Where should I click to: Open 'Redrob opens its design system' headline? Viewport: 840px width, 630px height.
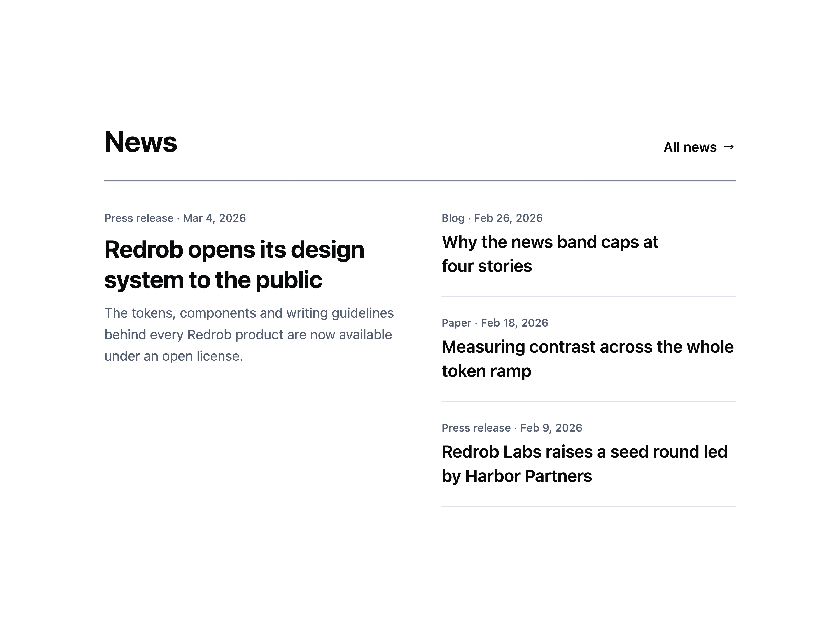pyautogui.click(x=234, y=265)
